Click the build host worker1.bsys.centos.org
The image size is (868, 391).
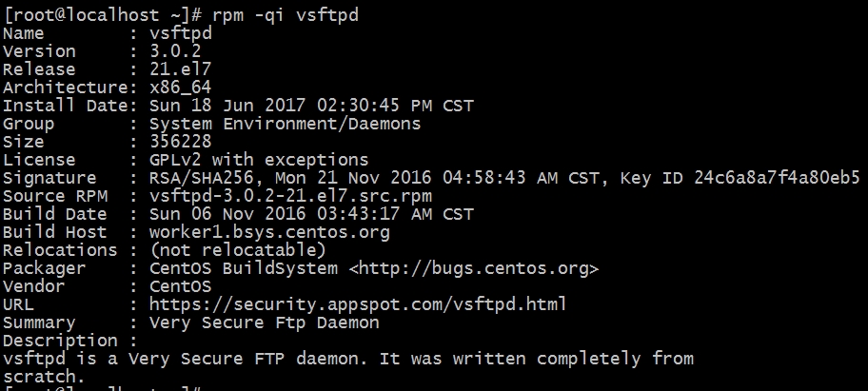point(269,233)
